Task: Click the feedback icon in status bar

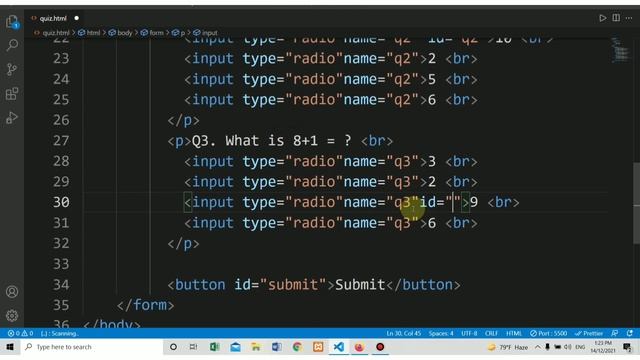Action: point(615,333)
